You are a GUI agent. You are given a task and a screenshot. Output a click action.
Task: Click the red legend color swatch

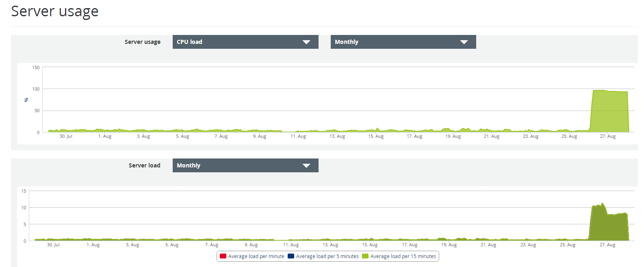pos(223,256)
